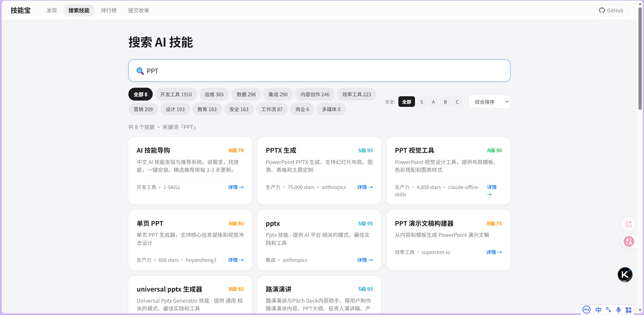Screen dimensions: 644x315
Task: Click the B级 80 rating badge
Action: click(236, 224)
